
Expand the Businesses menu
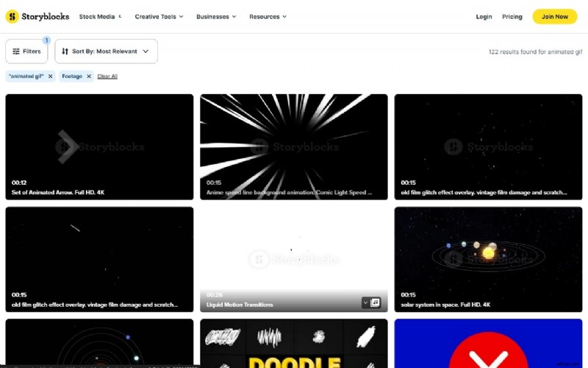(x=216, y=16)
